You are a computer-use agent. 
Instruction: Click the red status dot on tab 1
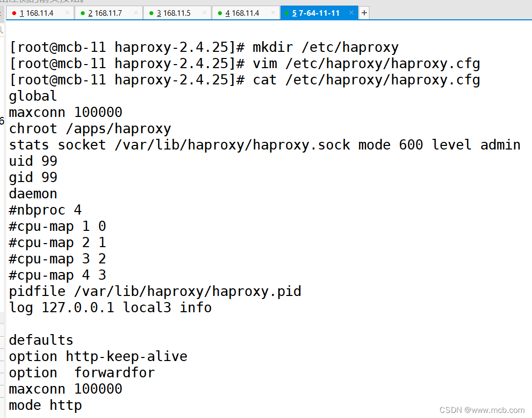[14, 12]
